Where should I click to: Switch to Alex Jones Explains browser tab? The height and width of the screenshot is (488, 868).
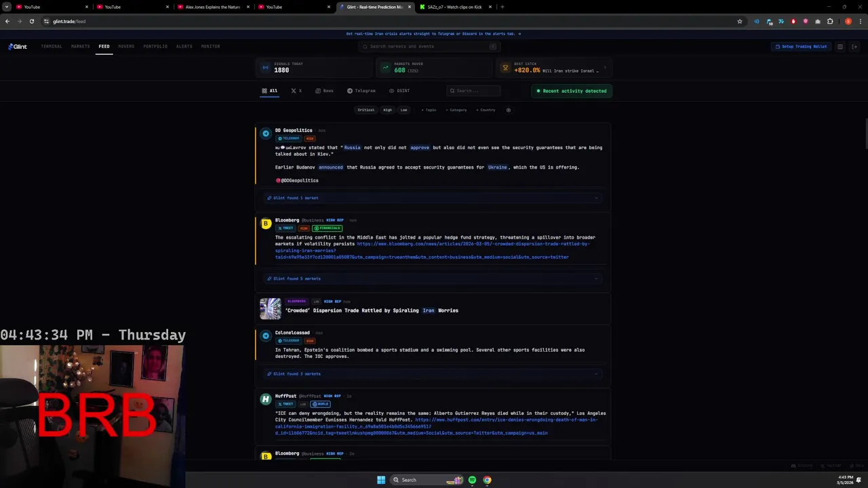pyautogui.click(x=212, y=7)
